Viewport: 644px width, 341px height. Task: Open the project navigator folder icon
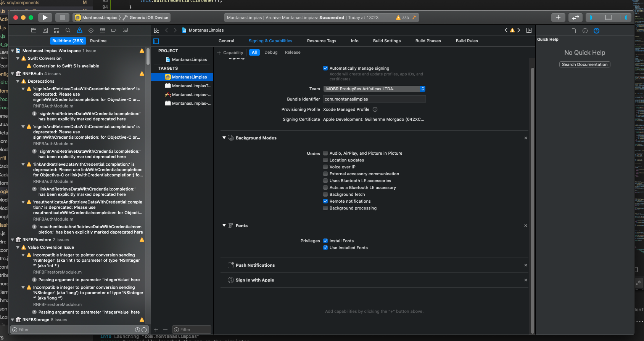(34, 30)
